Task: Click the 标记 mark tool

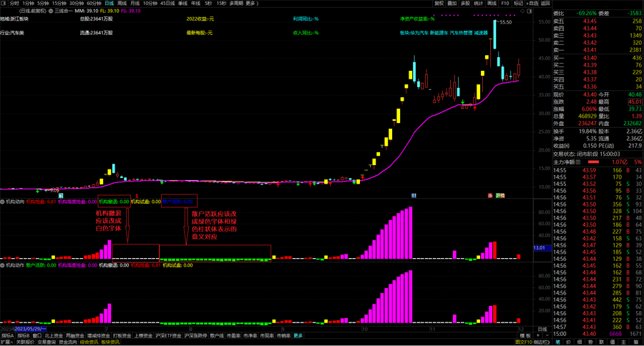Action: 518,4
